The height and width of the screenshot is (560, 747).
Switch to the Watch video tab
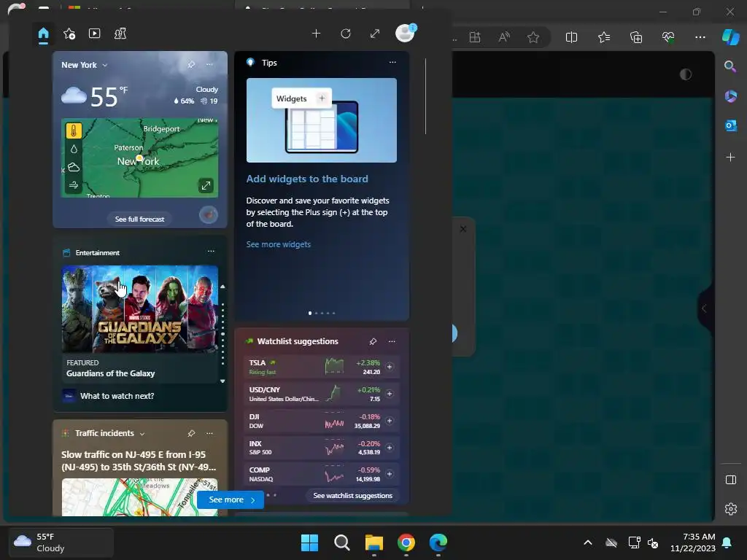click(x=94, y=34)
